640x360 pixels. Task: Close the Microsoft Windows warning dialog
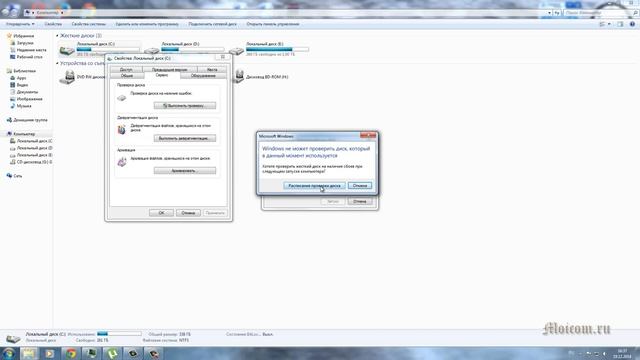pyautogui.click(x=368, y=136)
